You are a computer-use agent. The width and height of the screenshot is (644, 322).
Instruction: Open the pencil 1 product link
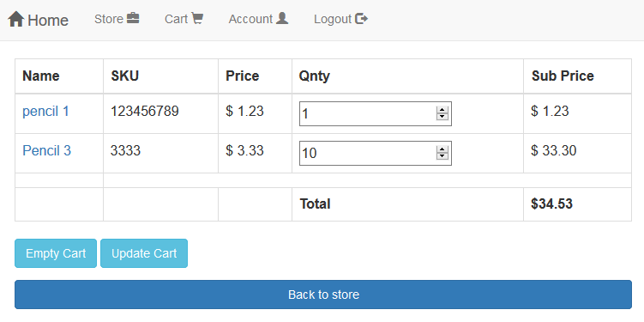click(x=46, y=111)
